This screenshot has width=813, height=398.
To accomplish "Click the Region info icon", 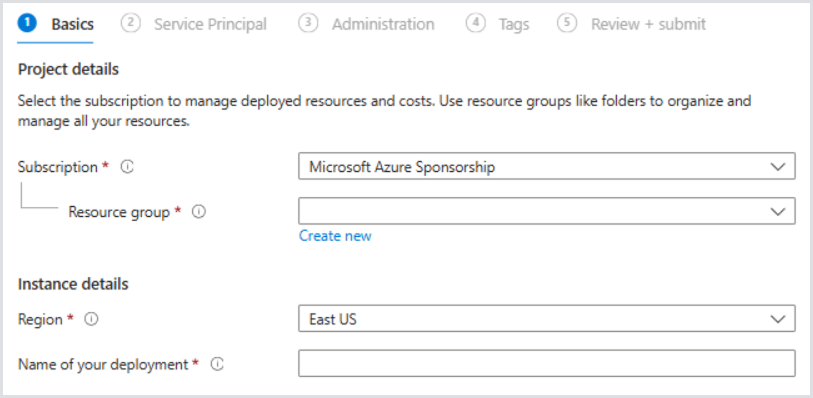I will pyautogui.click(x=91, y=320).
